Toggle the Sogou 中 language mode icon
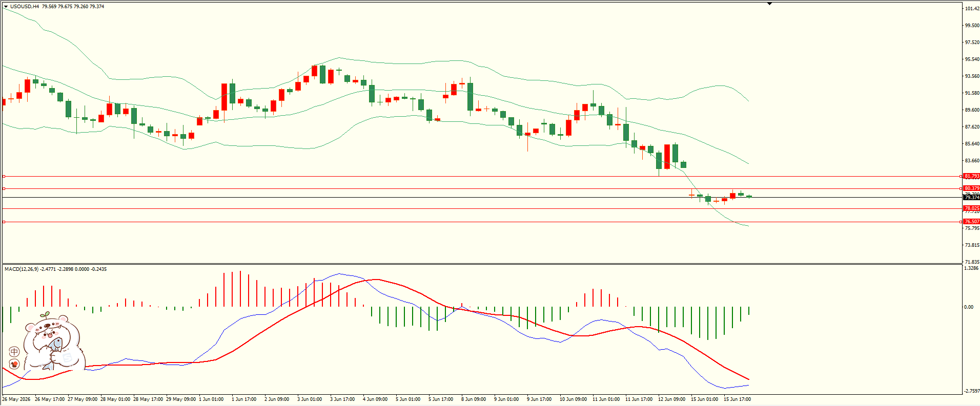Image resolution: width=980 pixels, height=406 pixels. click(14, 352)
